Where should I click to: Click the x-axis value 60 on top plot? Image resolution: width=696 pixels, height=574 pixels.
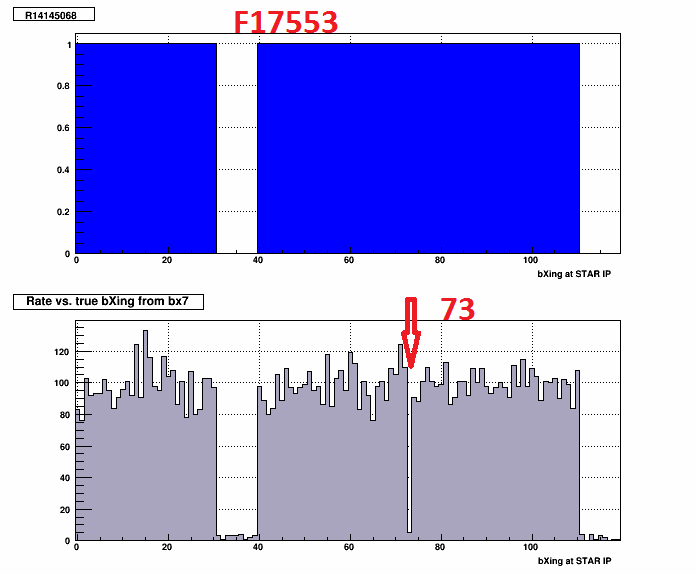[349, 260]
